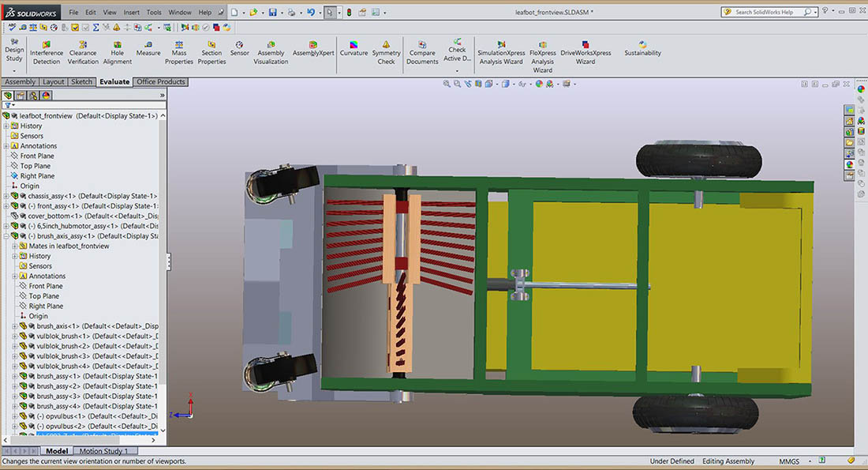Open the Print icon in the top toolbar
The image size is (868, 470).
point(291,12)
